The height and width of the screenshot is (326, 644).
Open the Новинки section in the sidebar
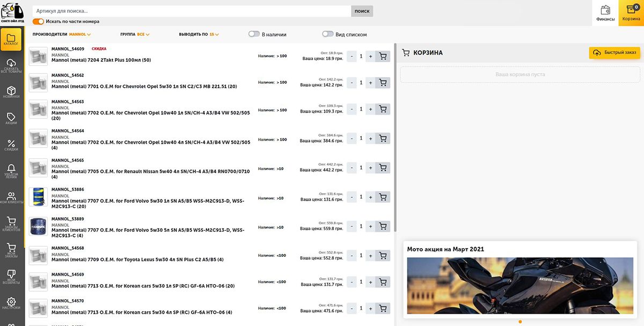pyautogui.click(x=11, y=92)
